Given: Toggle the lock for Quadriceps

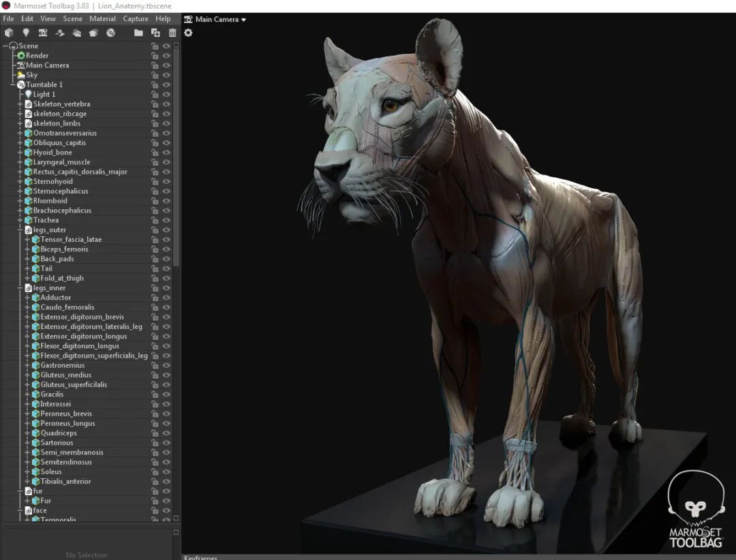Looking at the screenshot, I should coord(155,433).
